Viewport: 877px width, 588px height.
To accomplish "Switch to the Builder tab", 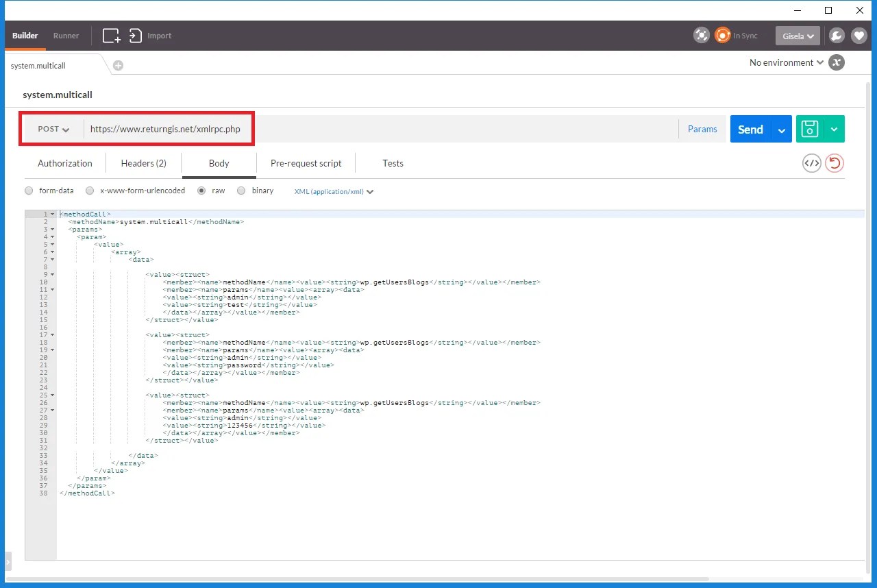I will pos(25,36).
